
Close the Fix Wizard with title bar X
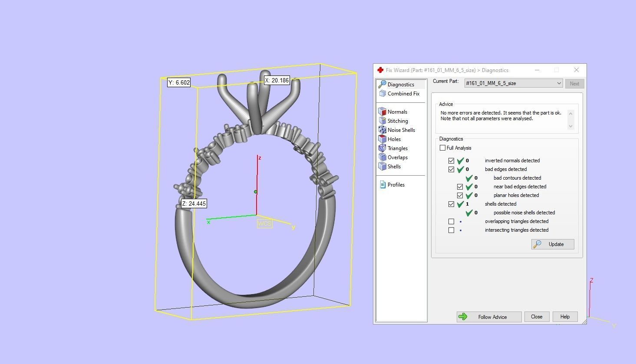click(576, 70)
